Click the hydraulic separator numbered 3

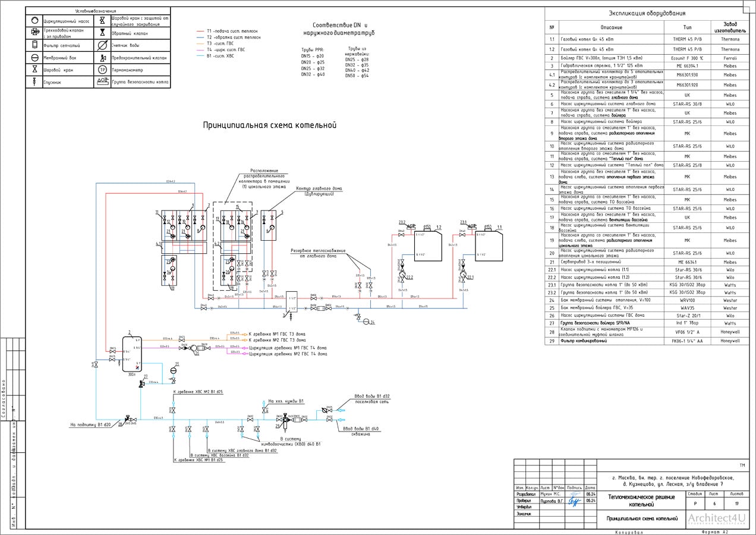pyautogui.click(x=292, y=301)
